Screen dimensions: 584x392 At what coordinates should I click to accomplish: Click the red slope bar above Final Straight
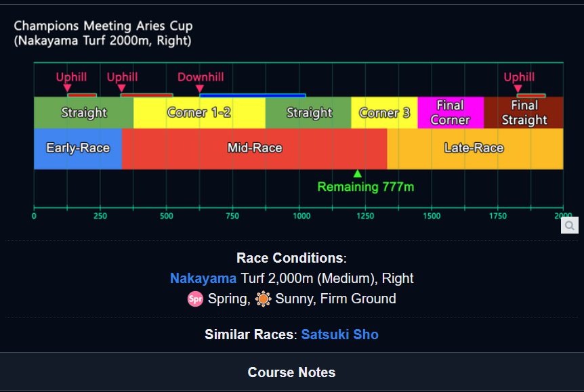pos(531,95)
